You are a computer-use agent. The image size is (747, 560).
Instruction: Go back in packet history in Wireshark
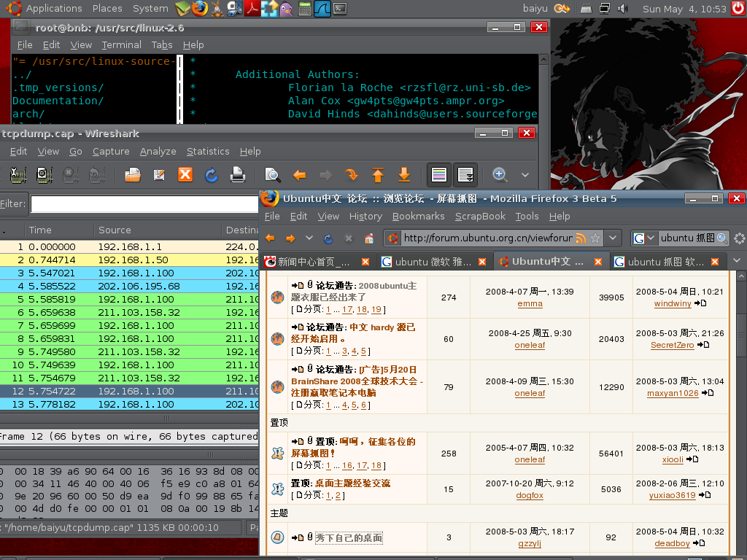(x=299, y=175)
